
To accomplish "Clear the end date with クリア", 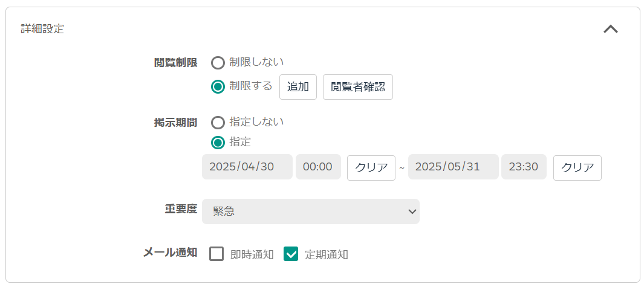I will point(577,167).
